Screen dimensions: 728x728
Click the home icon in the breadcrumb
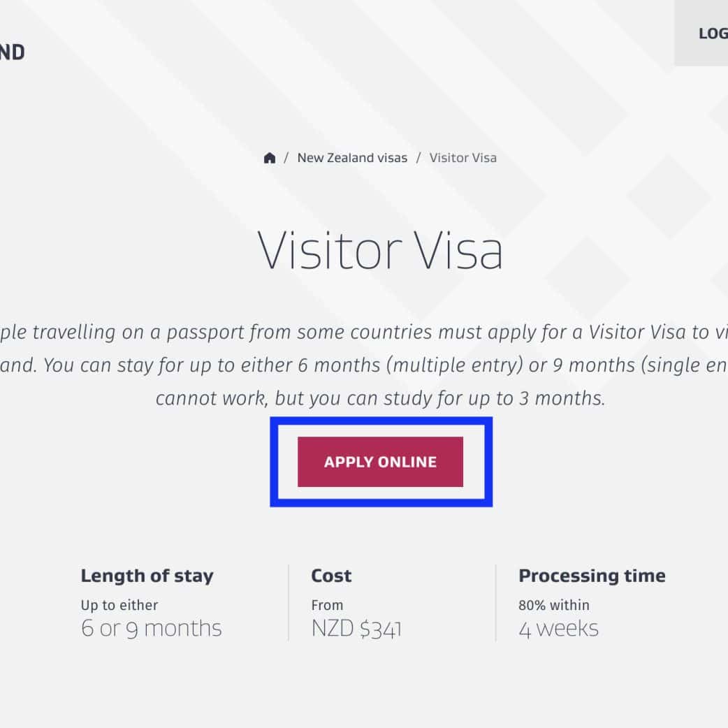(270, 158)
